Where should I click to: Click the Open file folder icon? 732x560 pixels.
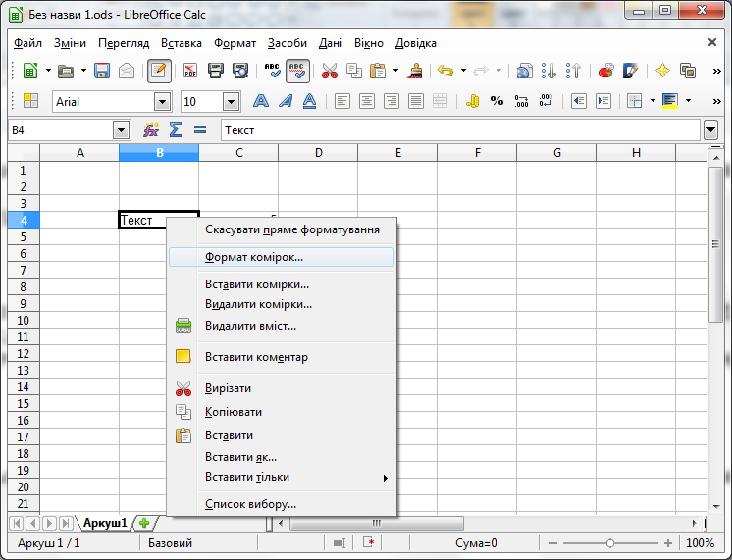pos(66,71)
